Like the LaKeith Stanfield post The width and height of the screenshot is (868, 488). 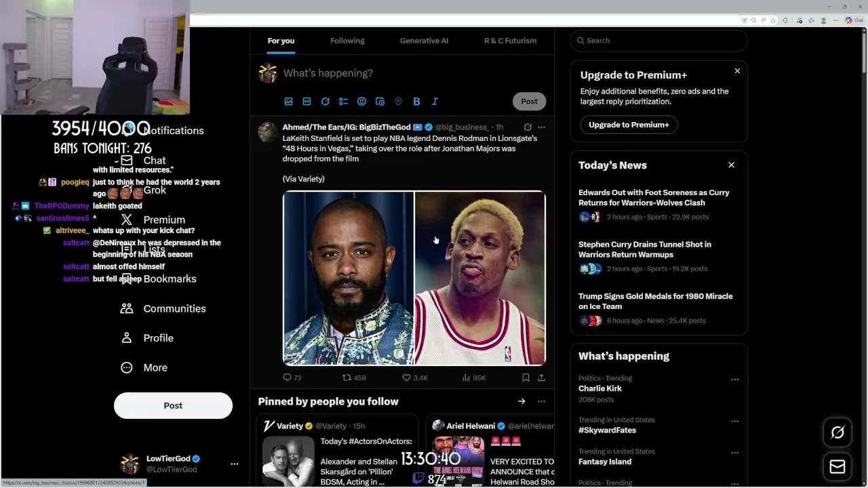[415, 378]
